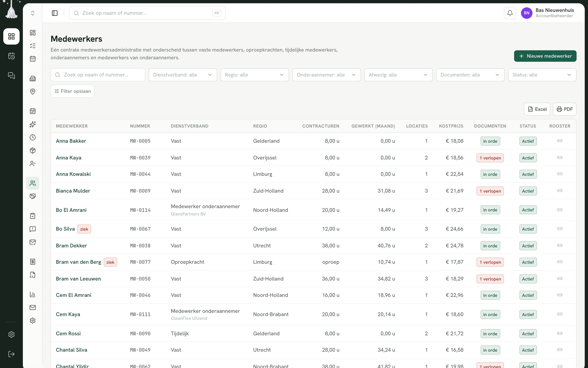Open employee Bram van den Berg
588x368 pixels.
[x=78, y=262]
